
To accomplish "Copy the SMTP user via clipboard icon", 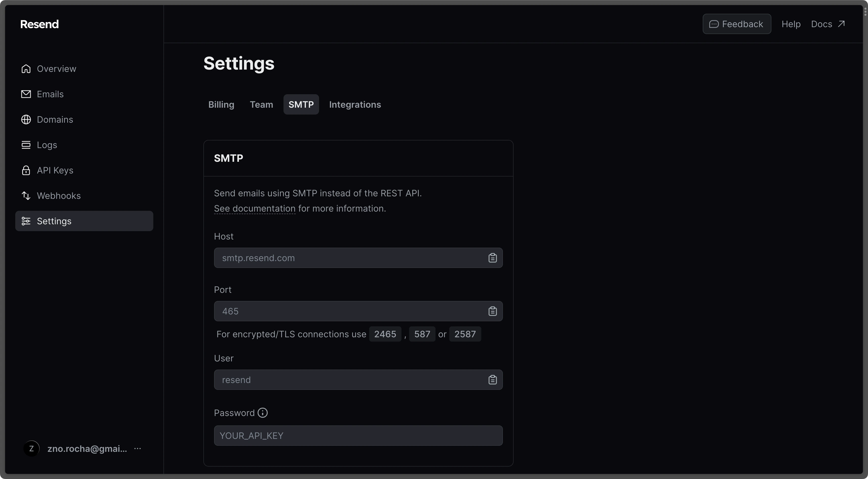I will 493,380.
